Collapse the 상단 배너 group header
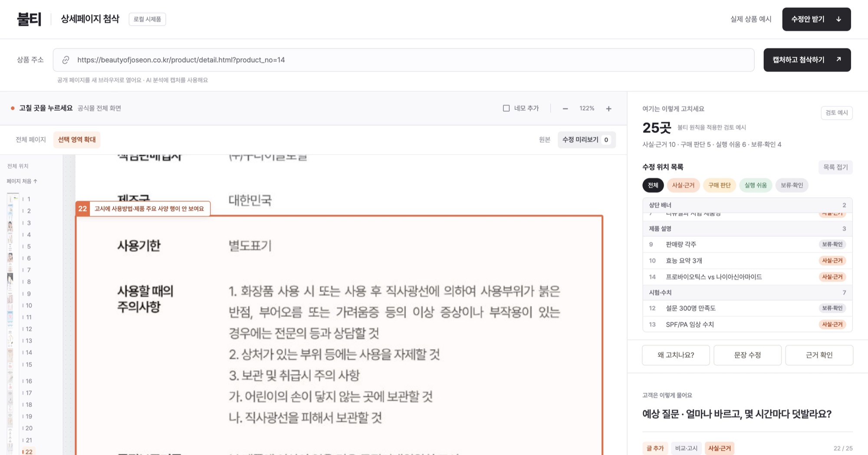 pos(747,205)
